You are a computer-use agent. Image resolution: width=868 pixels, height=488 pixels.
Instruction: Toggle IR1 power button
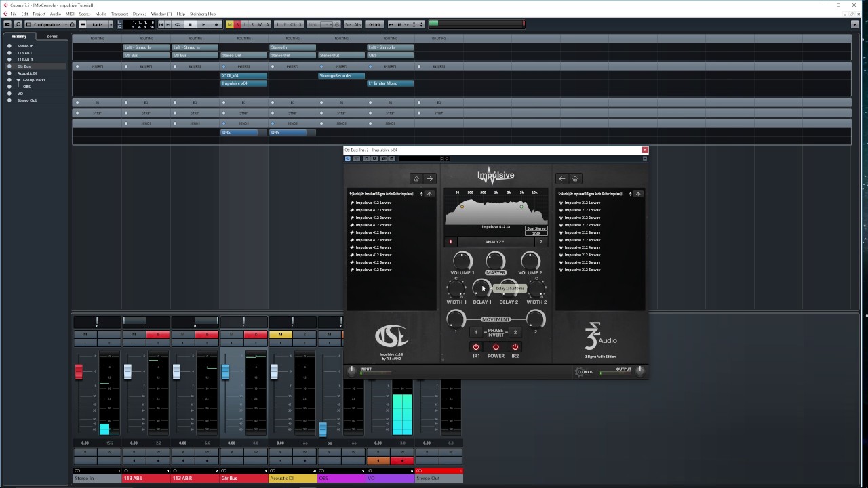pyautogui.click(x=476, y=347)
